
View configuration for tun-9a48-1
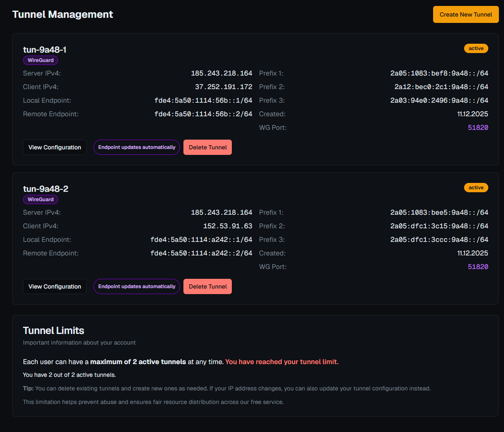55,147
